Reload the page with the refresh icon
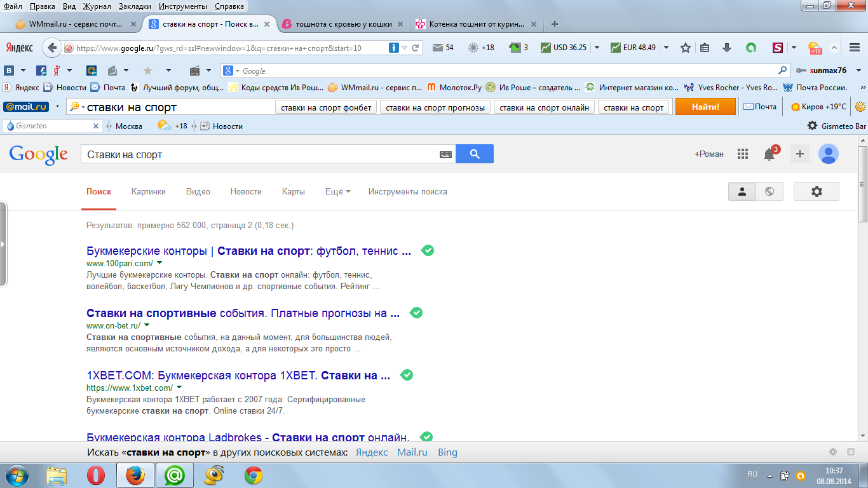Viewport: 868px width, 488px height. tap(416, 48)
